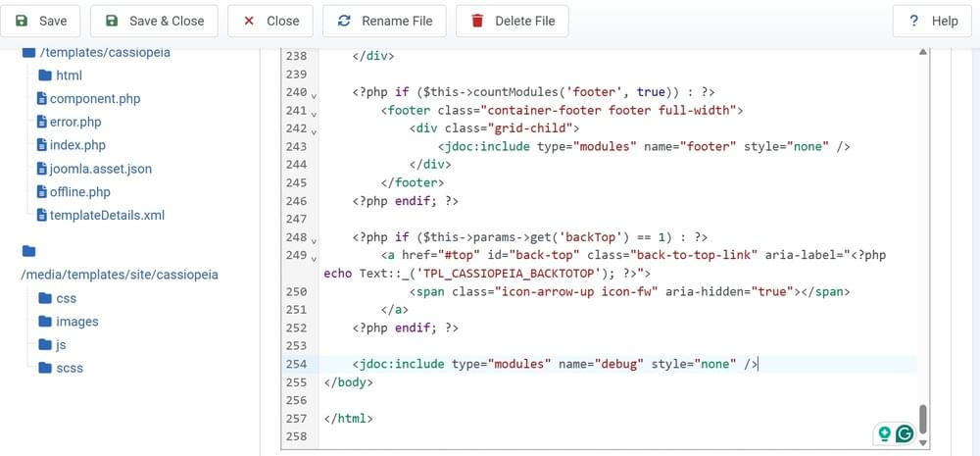Click the joomla.asset.json file icon
Image resolution: width=980 pixels, height=456 pixels.
coord(42,169)
